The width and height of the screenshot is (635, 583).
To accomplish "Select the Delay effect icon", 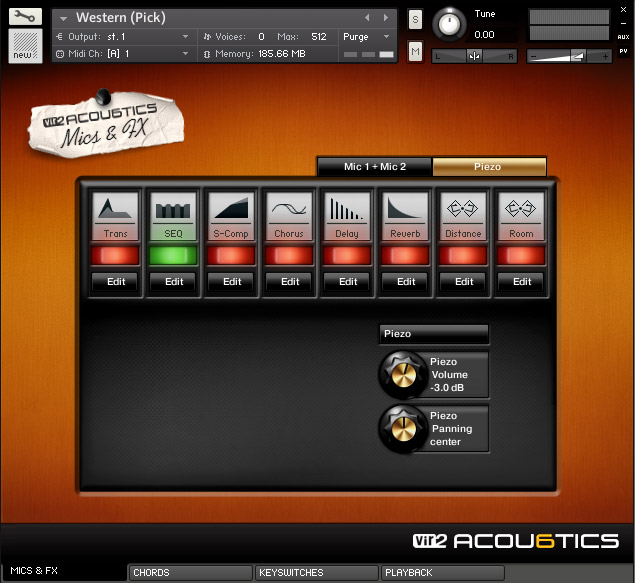I will (x=348, y=209).
